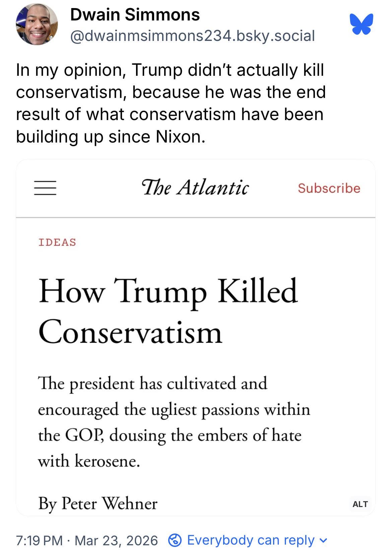392x557 pixels.
Task: Select the IDEAS section label
Action: pos(57,242)
